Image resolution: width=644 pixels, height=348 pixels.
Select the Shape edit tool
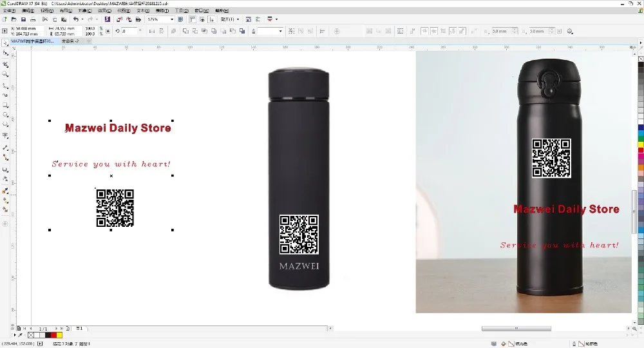(5, 53)
